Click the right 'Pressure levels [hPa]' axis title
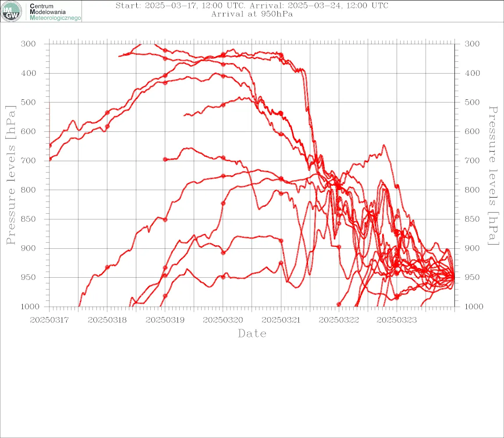The image size is (504, 438). pyautogui.click(x=493, y=176)
